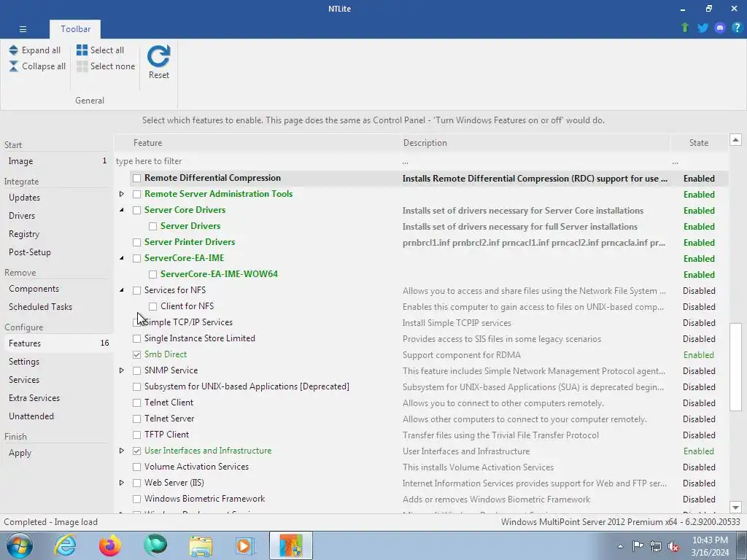Open the media player taskbar icon
Viewport: 747px width, 560px height.
tap(245, 546)
